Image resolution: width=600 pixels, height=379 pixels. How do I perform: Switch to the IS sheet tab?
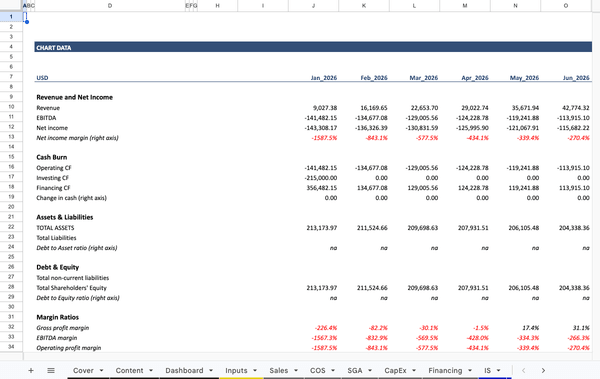(488, 370)
